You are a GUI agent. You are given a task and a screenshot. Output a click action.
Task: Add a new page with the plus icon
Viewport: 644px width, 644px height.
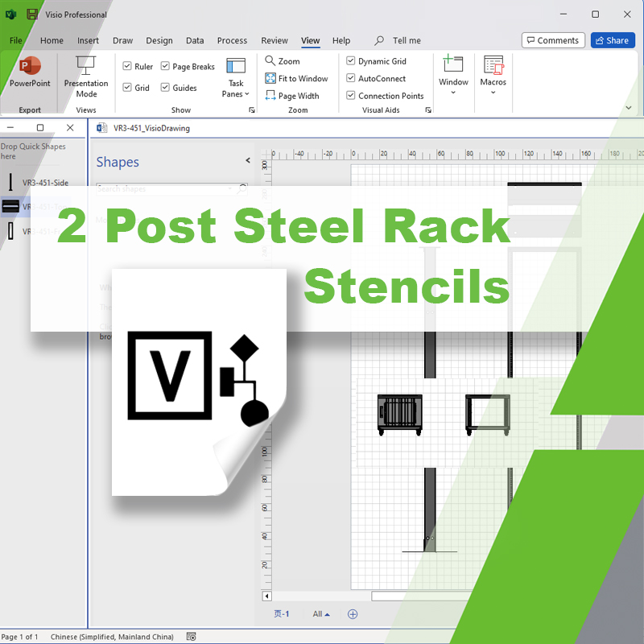click(x=352, y=613)
